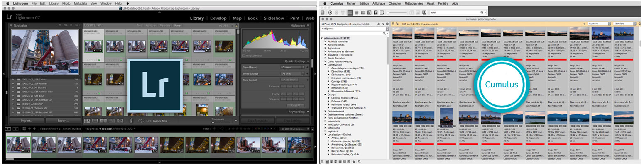The height and width of the screenshot is (165, 644).
Task: Click the Import... button
Action: click(27, 121)
